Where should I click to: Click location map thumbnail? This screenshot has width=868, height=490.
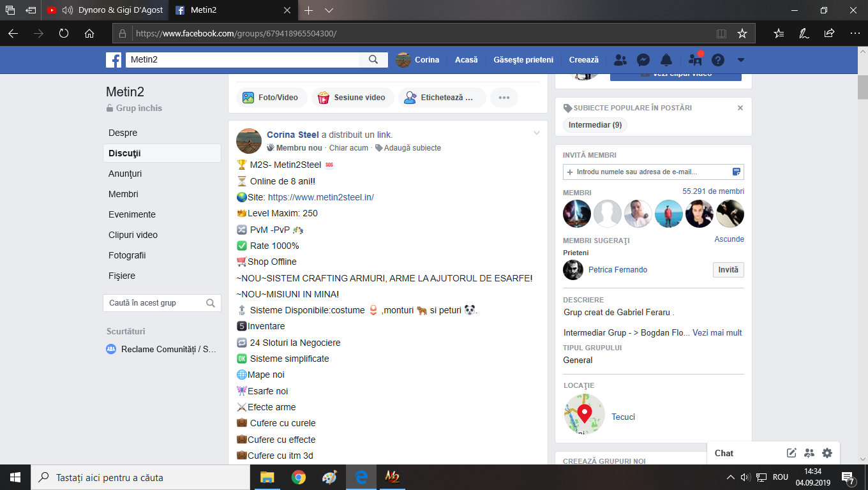(584, 415)
